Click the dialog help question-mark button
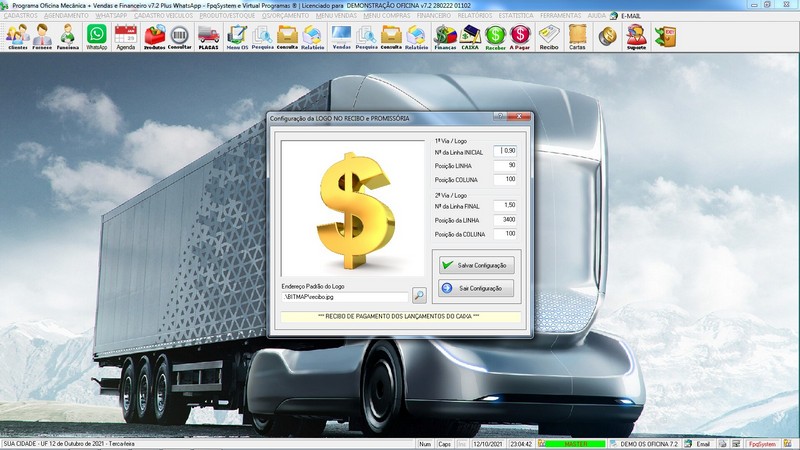 tap(500, 116)
